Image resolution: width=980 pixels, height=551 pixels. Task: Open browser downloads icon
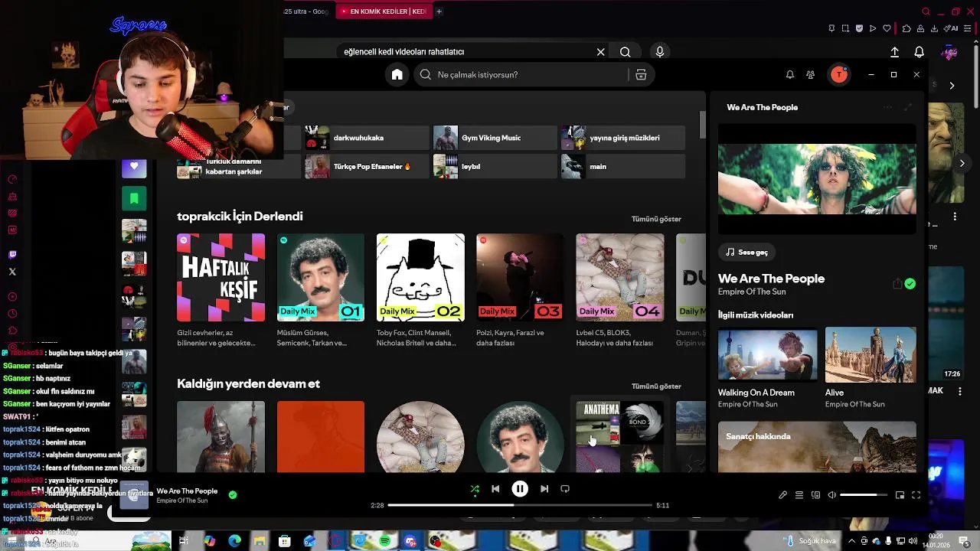pos(934,28)
